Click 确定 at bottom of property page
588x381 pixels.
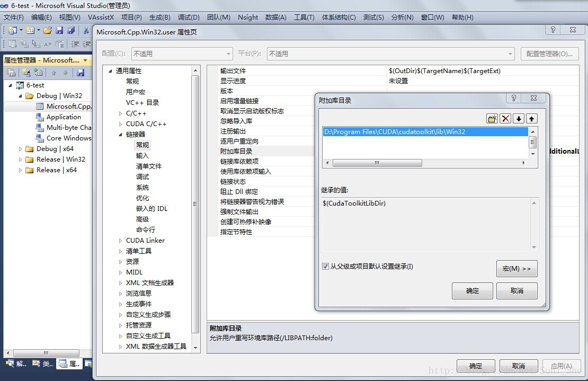(x=476, y=366)
